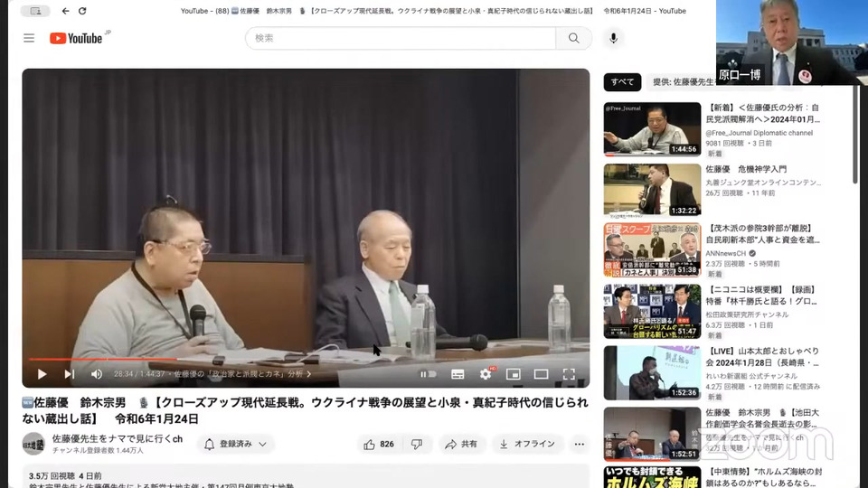Open thumbnail of 佐藤優 危機神学入門
The image size is (868, 488).
pos(652,190)
